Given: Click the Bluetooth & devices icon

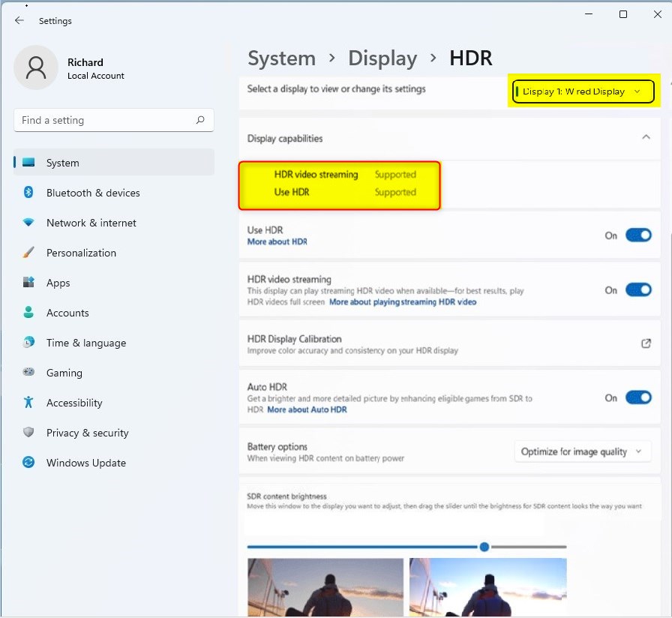Looking at the screenshot, I should point(28,193).
